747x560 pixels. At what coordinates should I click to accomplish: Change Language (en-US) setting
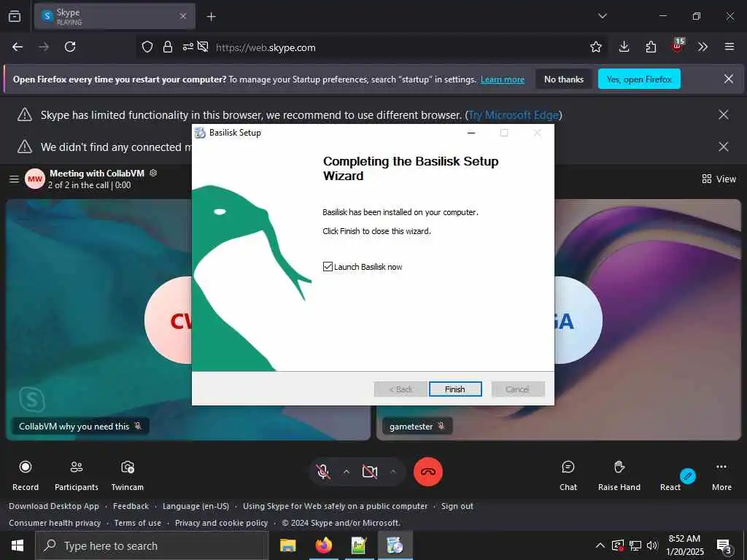coord(196,506)
